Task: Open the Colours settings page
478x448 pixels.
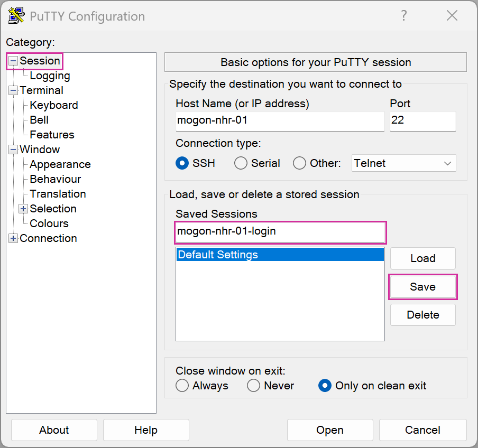Action: coord(49,223)
